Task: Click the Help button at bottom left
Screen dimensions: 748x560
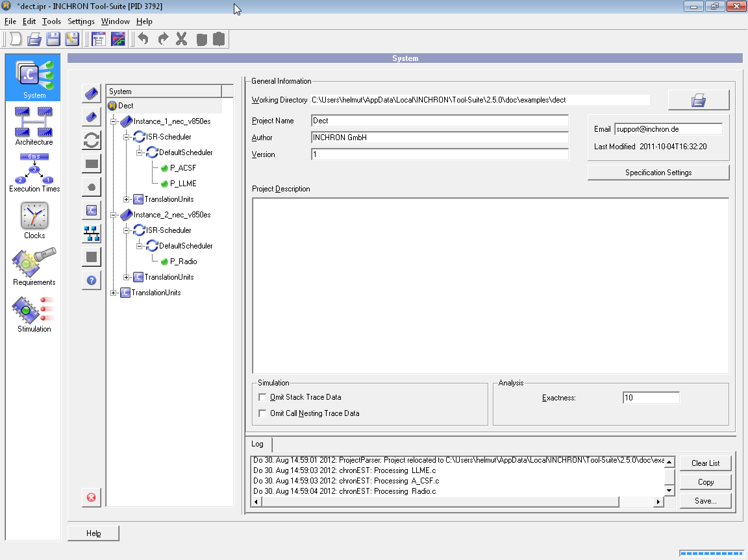Action: pos(93,533)
